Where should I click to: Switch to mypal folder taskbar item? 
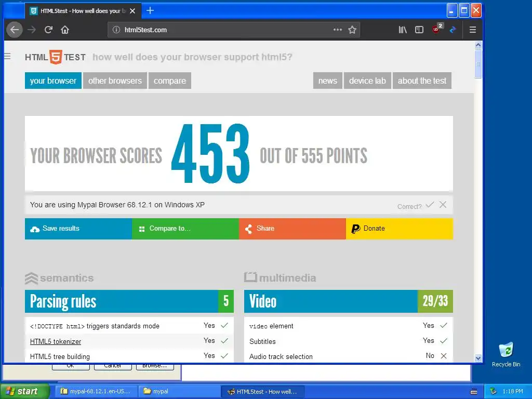pos(179,392)
